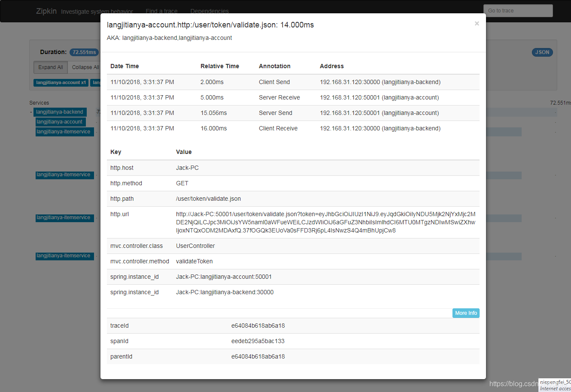Click the Annotation column header
Image resolution: width=571 pixels, height=392 pixels.
[275, 66]
